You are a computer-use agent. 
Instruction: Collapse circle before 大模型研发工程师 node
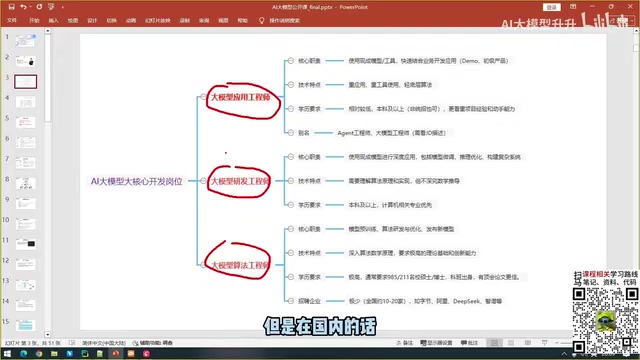tap(203, 181)
